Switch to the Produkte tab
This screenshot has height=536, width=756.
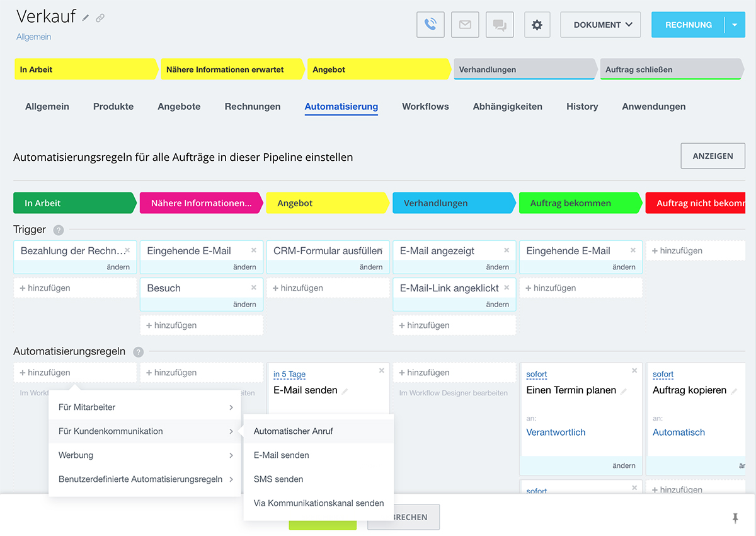(113, 107)
